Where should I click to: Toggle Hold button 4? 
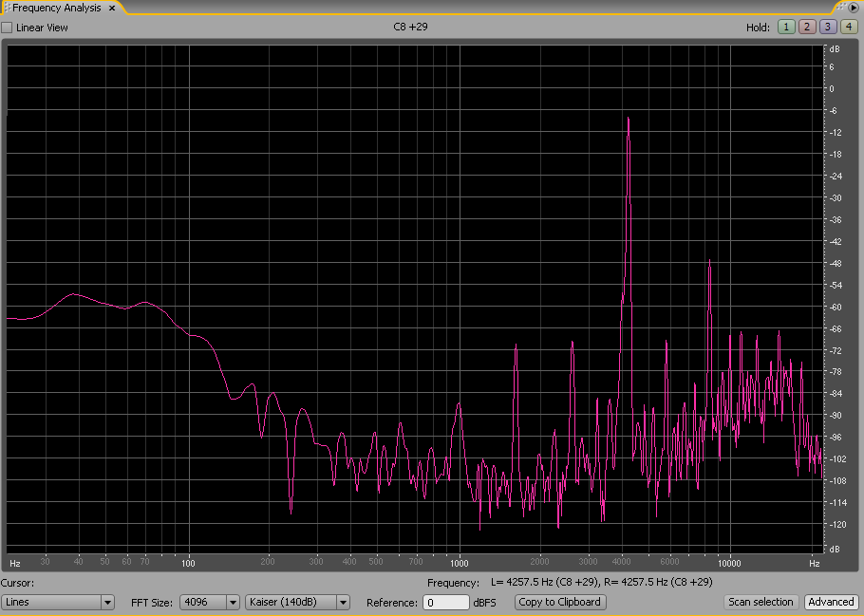(x=849, y=27)
